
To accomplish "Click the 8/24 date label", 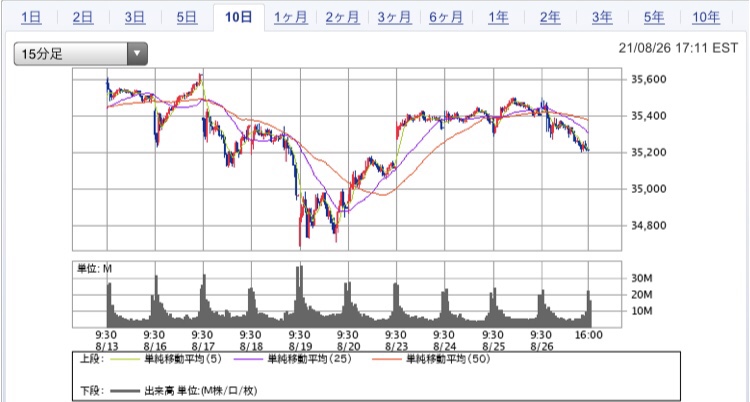I will [x=444, y=346].
